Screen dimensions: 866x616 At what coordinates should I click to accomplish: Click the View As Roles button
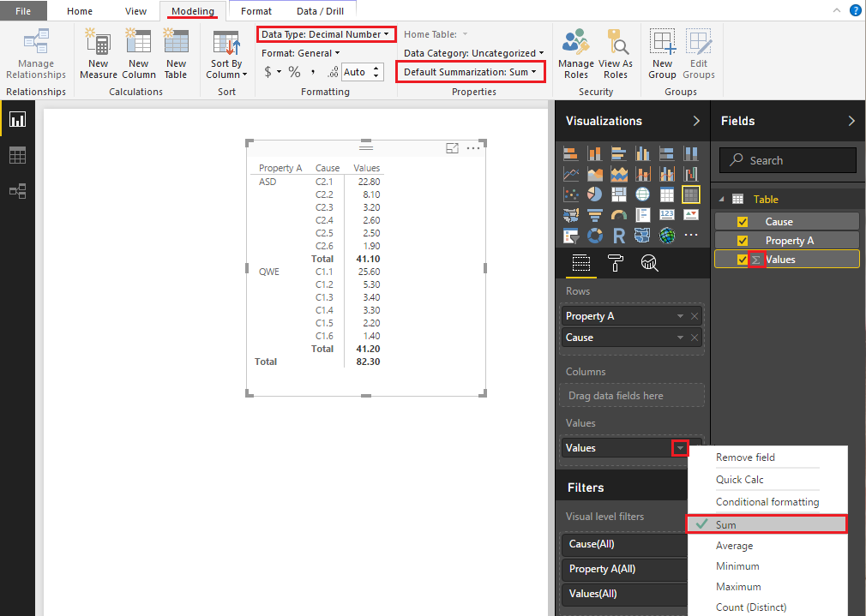pos(616,54)
